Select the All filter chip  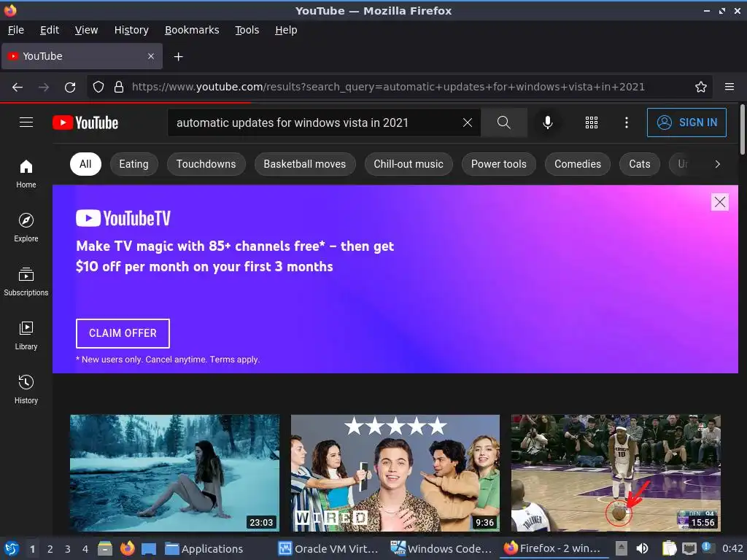pyautogui.click(x=85, y=164)
